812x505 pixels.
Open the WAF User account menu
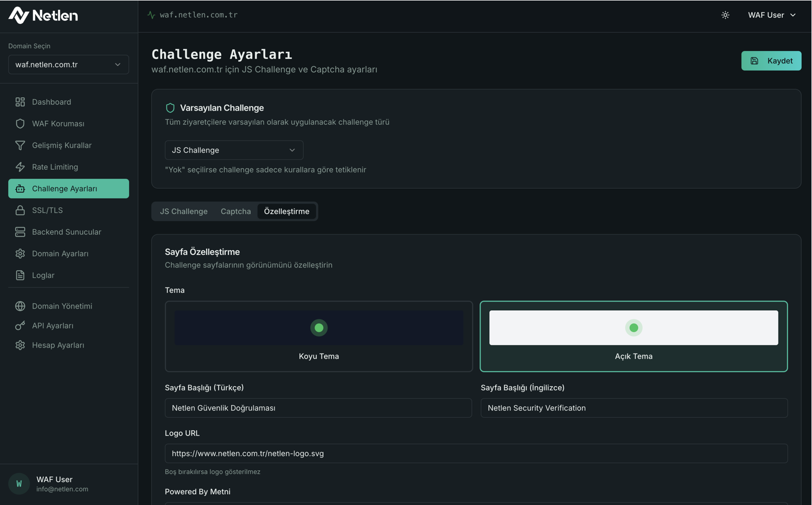(x=772, y=15)
